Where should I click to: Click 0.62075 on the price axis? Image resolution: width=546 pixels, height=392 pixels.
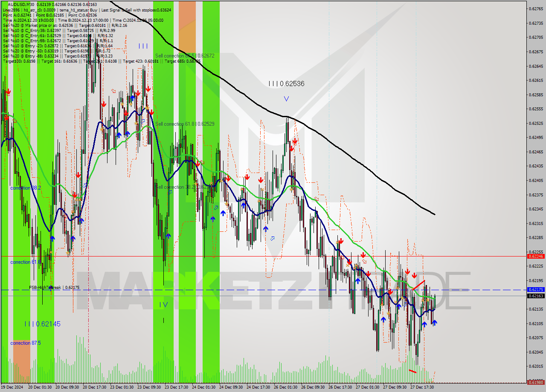pos(536,337)
